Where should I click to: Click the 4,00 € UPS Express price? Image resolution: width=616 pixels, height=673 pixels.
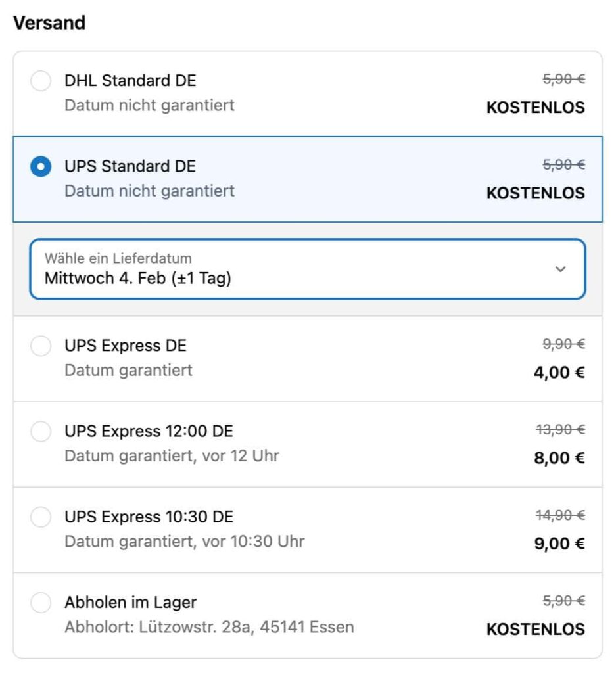559,373
